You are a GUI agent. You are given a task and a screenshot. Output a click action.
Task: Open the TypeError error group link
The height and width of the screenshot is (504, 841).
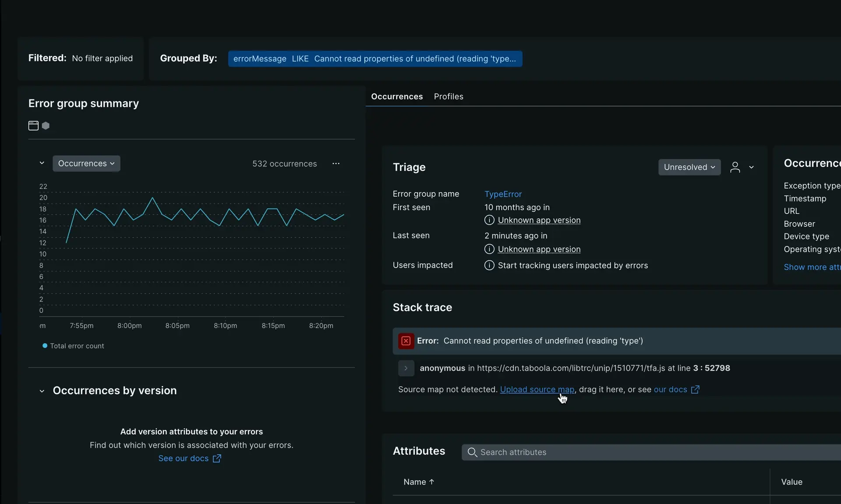click(503, 194)
